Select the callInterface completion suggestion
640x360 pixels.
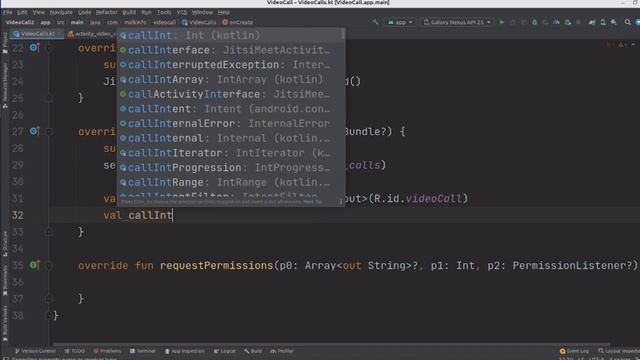pyautogui.click(x=229, y=50)
